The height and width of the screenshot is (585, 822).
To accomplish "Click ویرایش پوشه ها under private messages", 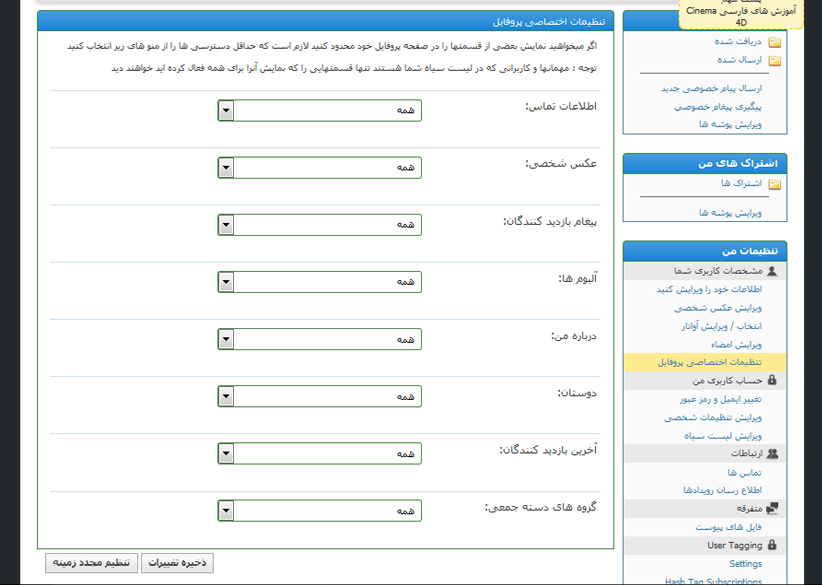I will coord(730,124).
